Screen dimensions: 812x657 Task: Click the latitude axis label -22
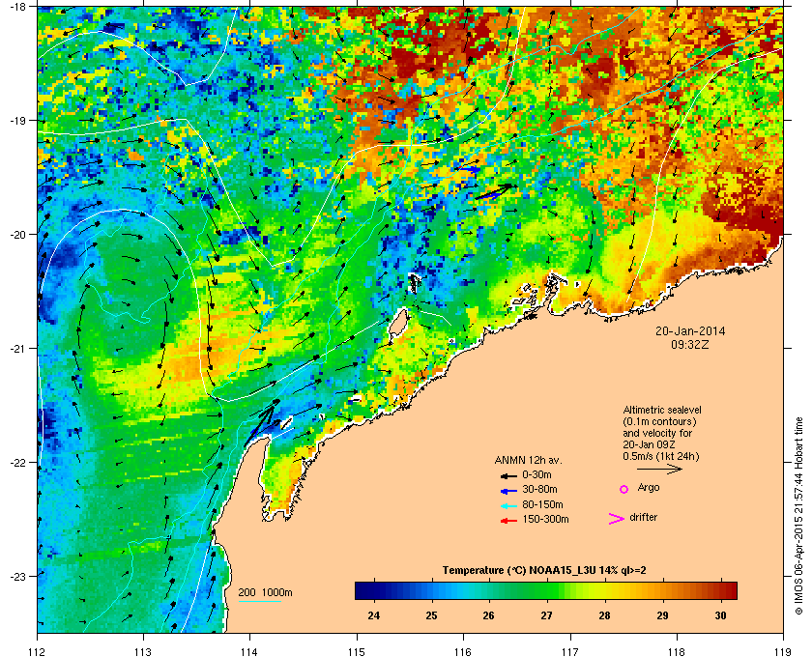click(16, 462)
